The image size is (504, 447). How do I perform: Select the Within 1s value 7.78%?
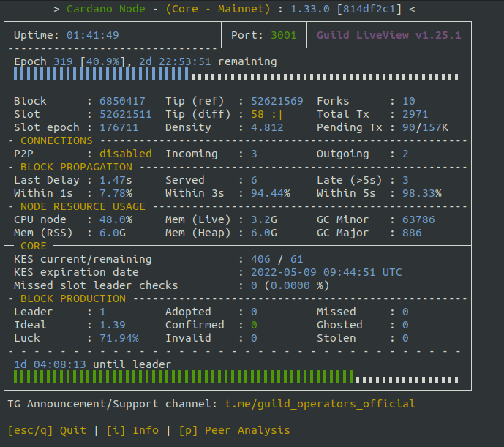[x=116, y=193]
